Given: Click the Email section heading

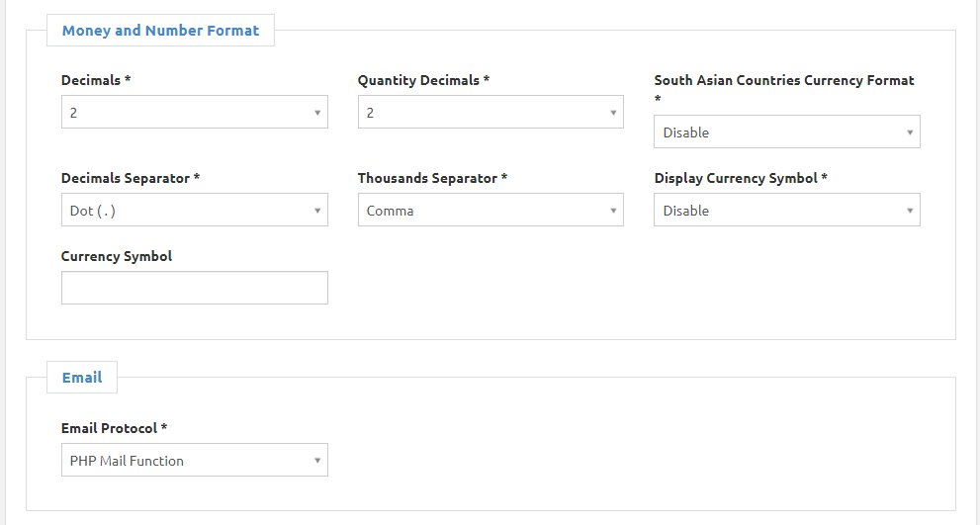Looking at the screenshot, I should 82,378.
